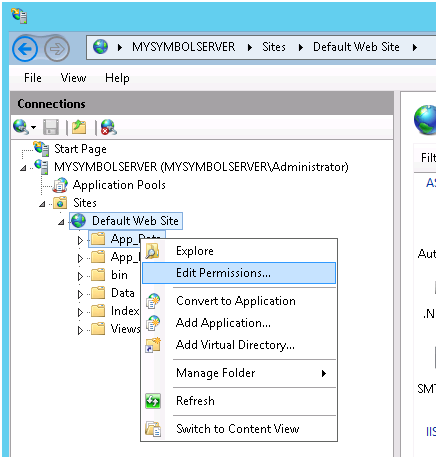Click the MYSYMBOLSERVER server node icon
The image size is (436, 459).
click(x=41, y=166)
